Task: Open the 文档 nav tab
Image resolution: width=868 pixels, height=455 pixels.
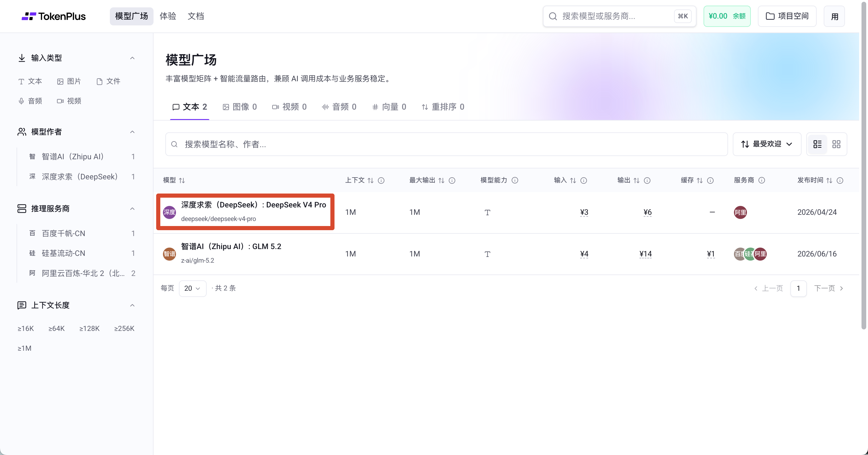Action: tap(196, 16)
